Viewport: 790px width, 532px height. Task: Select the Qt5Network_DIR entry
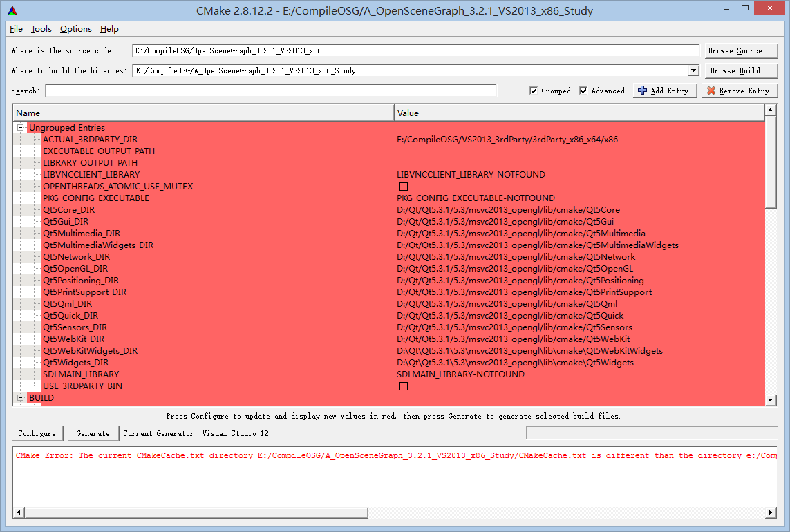[76, 257]
